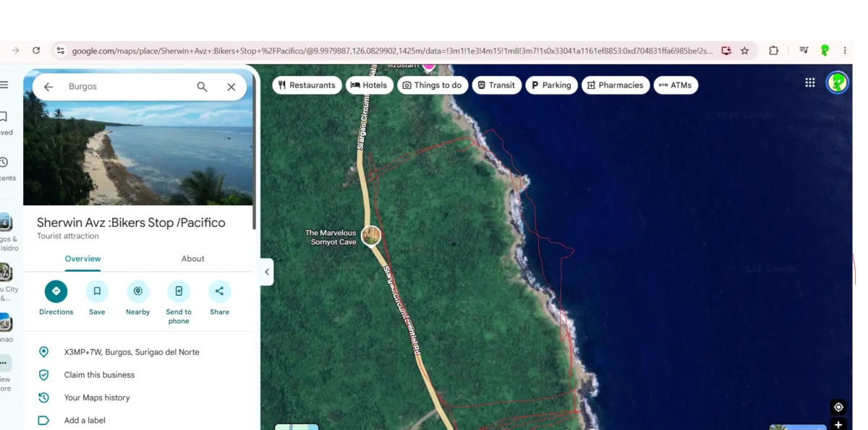Image resolution: width=868 pixels, height=430 pixels.
Task: Open Your Maps history
Action: 97,397
